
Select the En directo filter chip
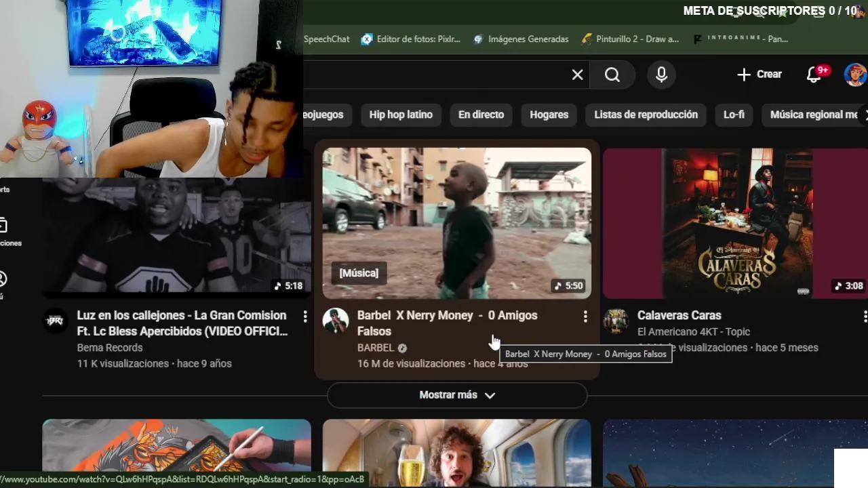[x=481, y=115]
